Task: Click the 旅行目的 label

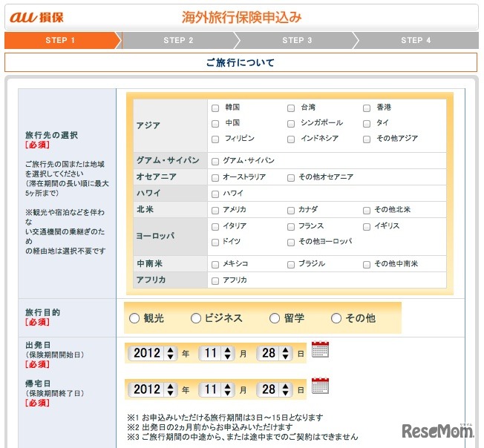Action: click(42, 312)
